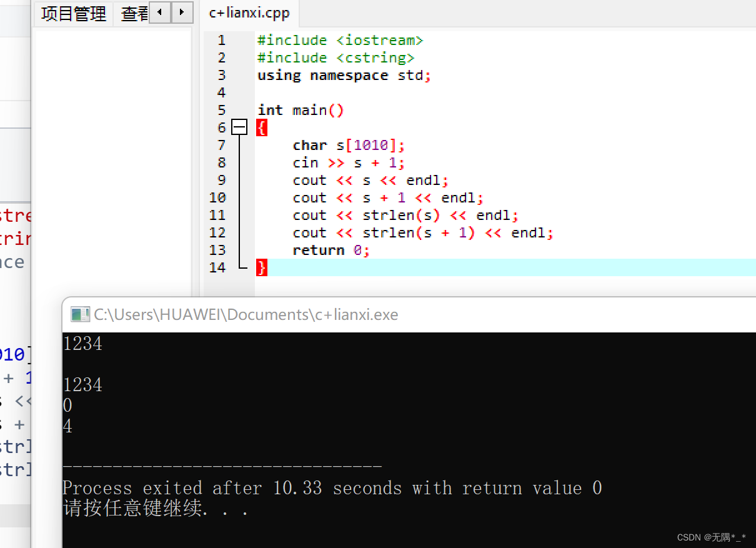Click the highlighted closing brace line
Screen dimensions: 756x548
click(261, 267)
